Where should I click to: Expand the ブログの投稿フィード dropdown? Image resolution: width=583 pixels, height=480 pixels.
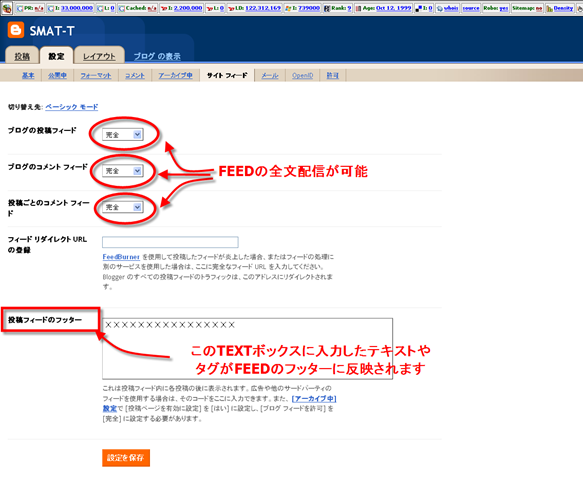click(122, 135)
